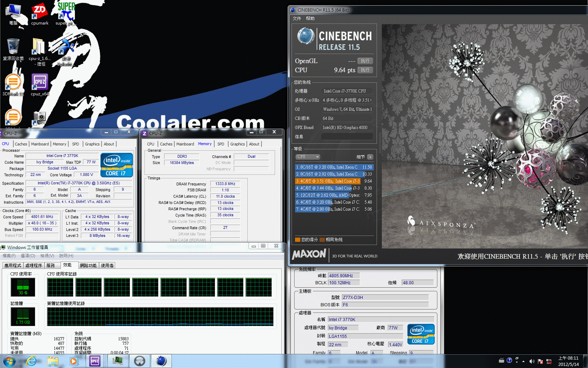Switch to 應用程式 tab in Task Manager
588x368 pixels.
coord(13,266)
